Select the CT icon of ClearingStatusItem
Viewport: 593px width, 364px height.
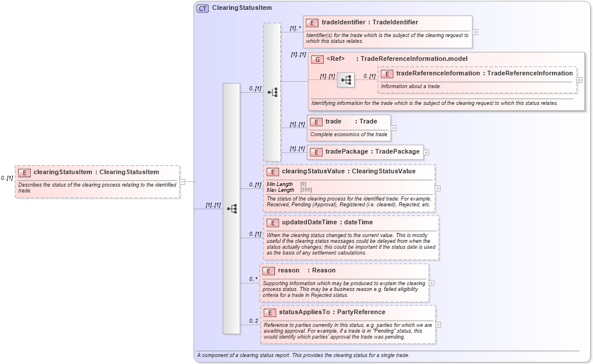[201, 8]
